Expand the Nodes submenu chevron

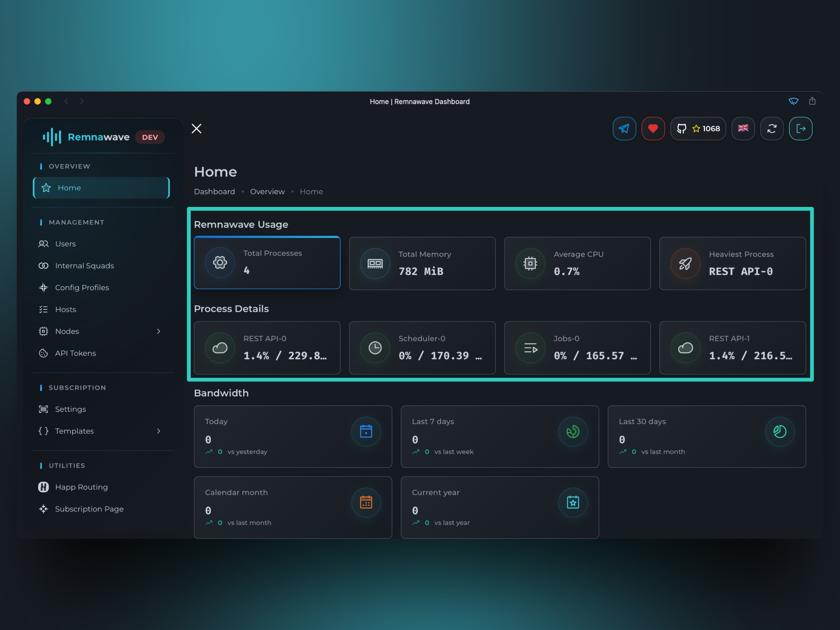tap(158, 331)
